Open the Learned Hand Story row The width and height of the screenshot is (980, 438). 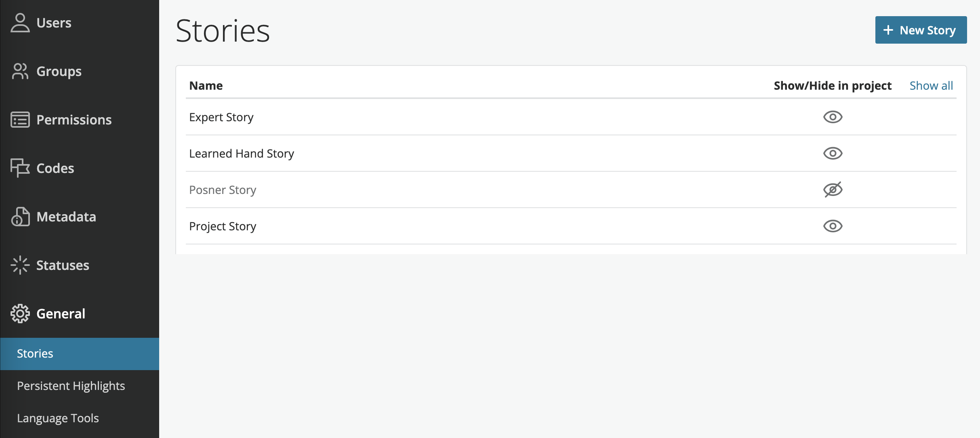[571, 154]
